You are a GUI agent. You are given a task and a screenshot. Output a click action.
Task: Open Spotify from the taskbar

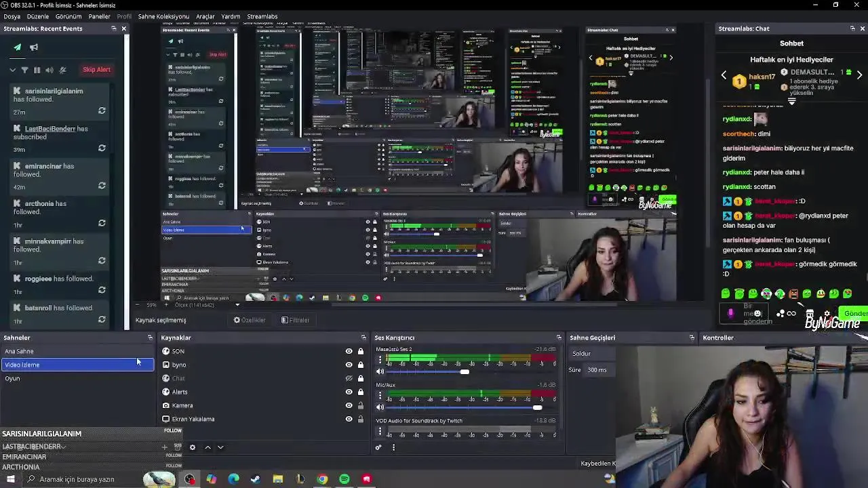[x=344, y=479]
